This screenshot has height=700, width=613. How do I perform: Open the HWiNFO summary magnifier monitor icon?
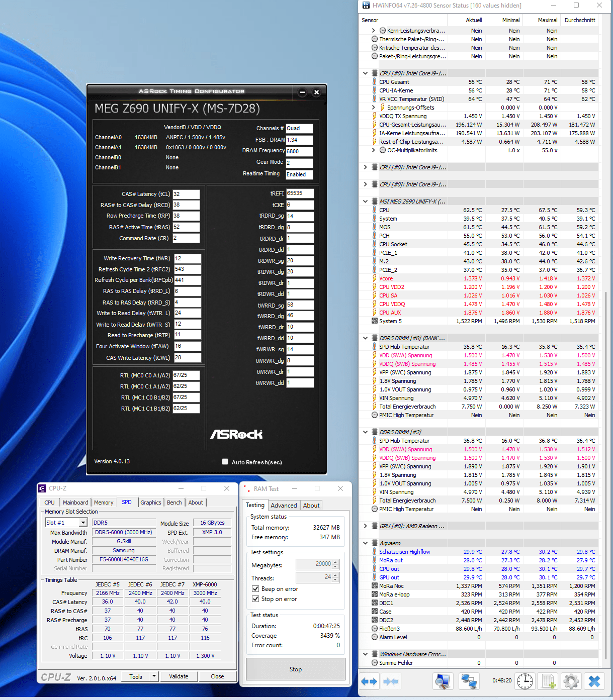click(443, 681)
